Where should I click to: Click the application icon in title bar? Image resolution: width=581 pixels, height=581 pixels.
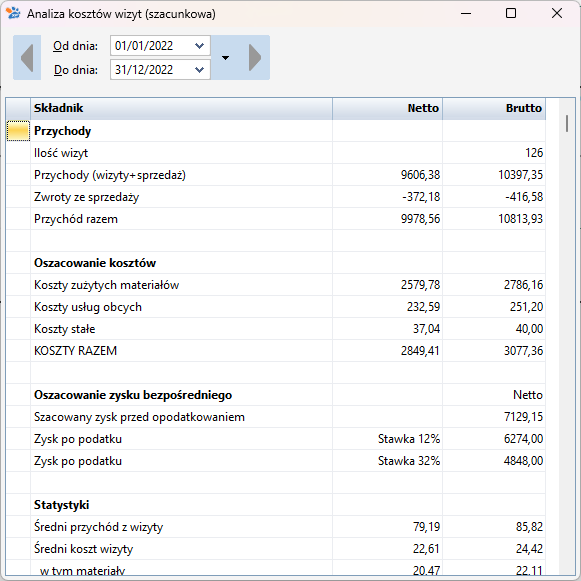pos(13,13)
